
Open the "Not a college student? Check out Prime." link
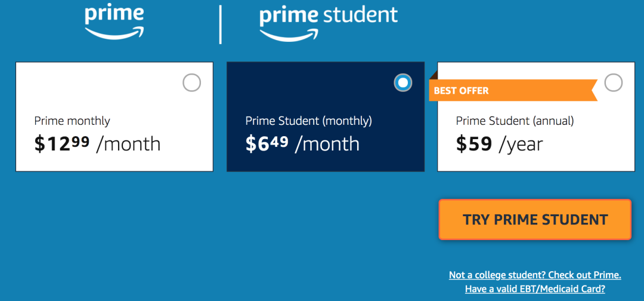tap(535, 275)
